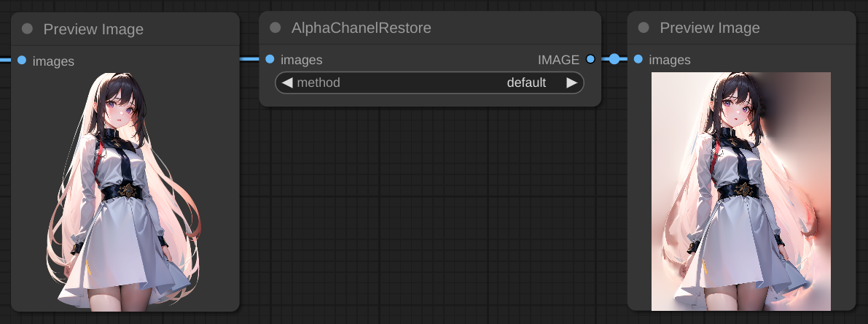Click the link midpoint dot after the IMAGE output
Screen dimensions: 868x324
pyautogui.click(x=614, y=59)
